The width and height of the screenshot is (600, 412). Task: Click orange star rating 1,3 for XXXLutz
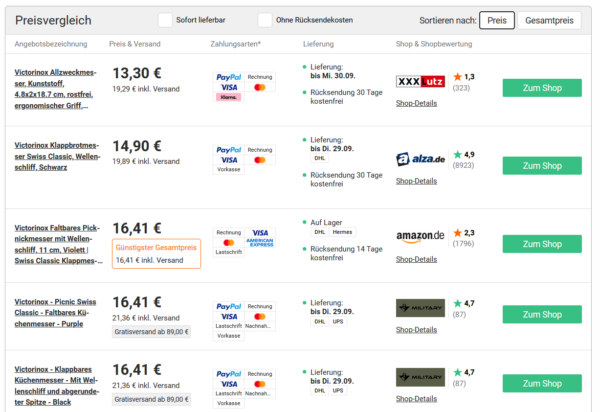point(463,77)
